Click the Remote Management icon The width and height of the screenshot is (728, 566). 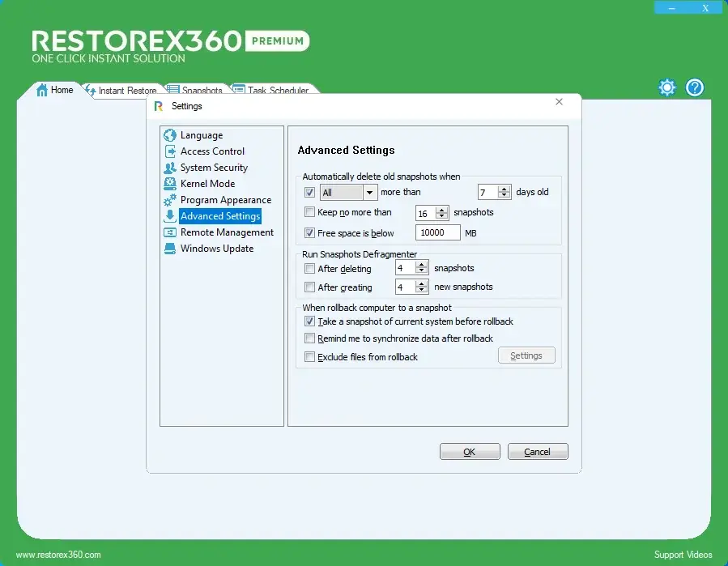point(170,232)
